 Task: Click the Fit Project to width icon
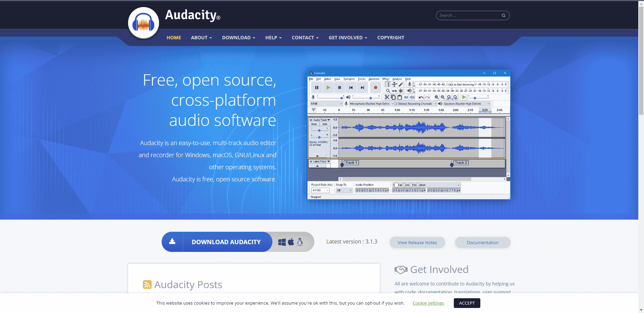(x=455, y=97)
